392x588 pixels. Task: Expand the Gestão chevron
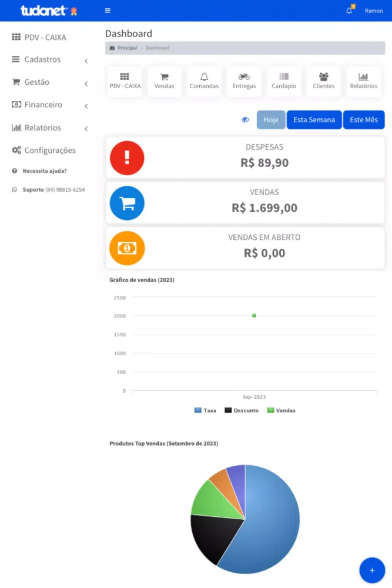pyautogui.click(x=86, y=83)
